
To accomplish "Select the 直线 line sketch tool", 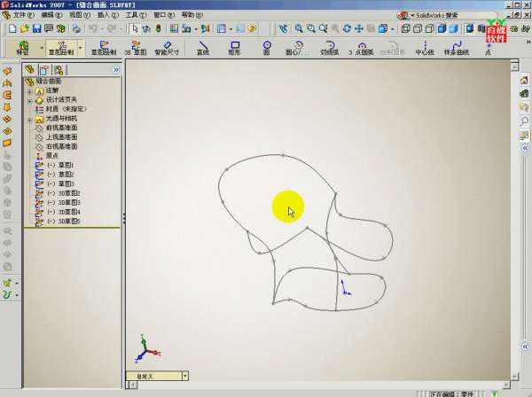I will [203, 48].
